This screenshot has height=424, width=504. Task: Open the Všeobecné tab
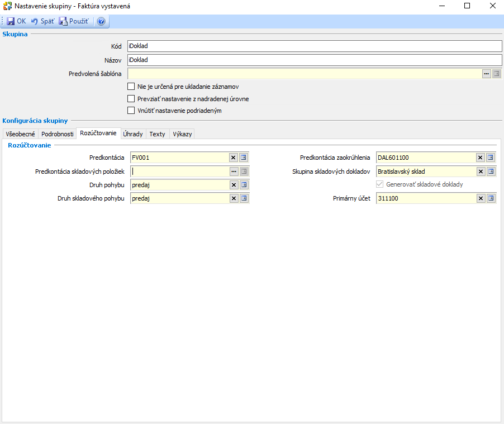(x=20, y=134)
